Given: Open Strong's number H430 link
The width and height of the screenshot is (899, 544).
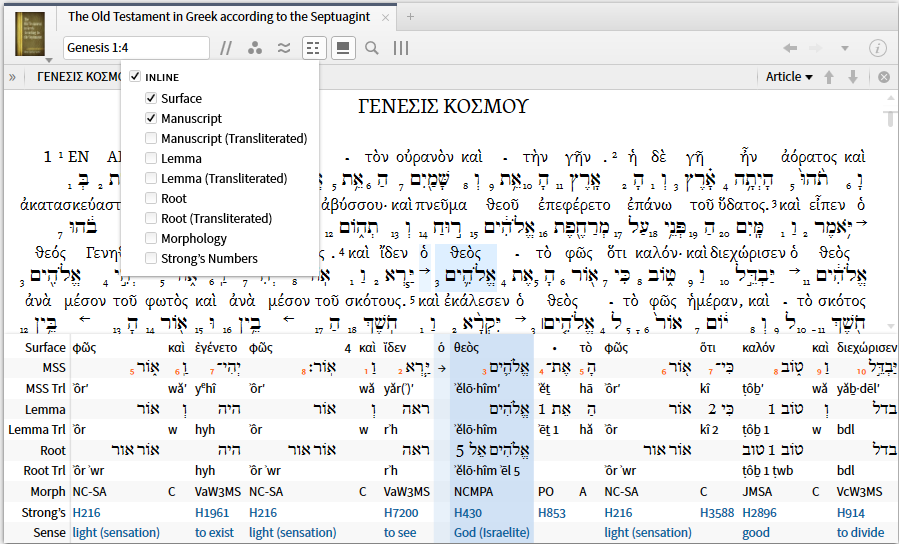Looking at the screenshot, I should 468,512.
